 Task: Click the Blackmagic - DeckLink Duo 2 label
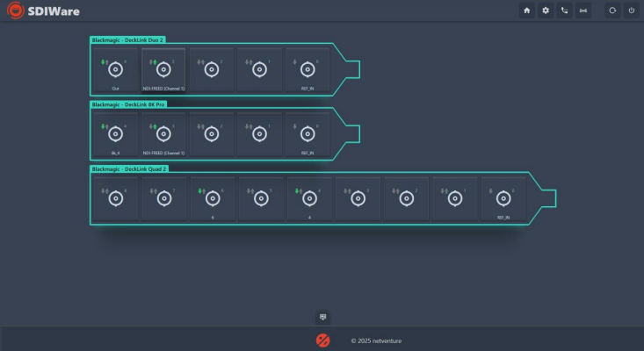pos(127,39)
